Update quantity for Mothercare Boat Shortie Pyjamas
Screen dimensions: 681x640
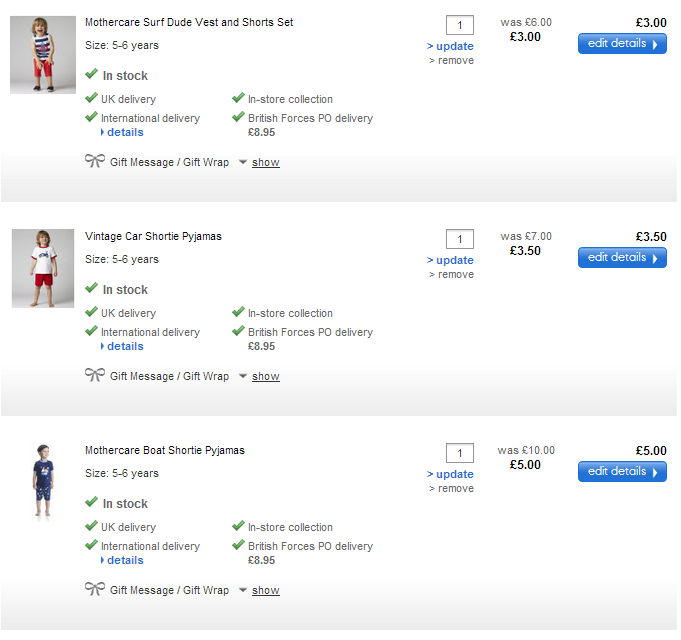point(454,474)
